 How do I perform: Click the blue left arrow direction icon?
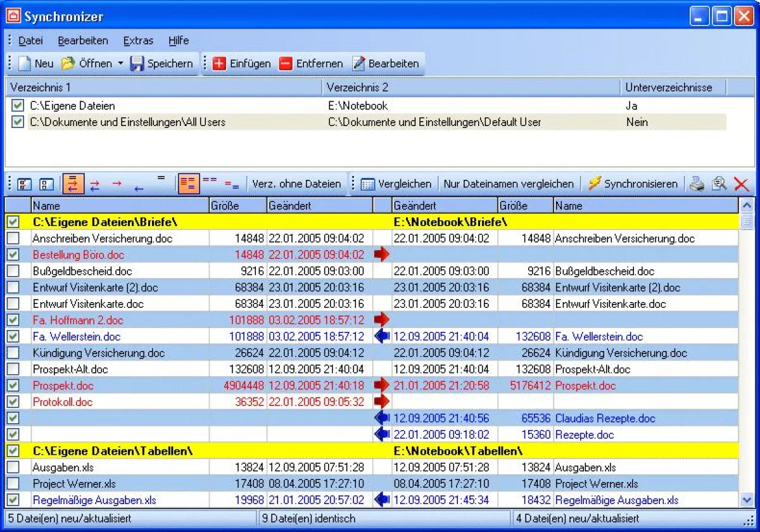pyautogui.click(x=139, y=187)
